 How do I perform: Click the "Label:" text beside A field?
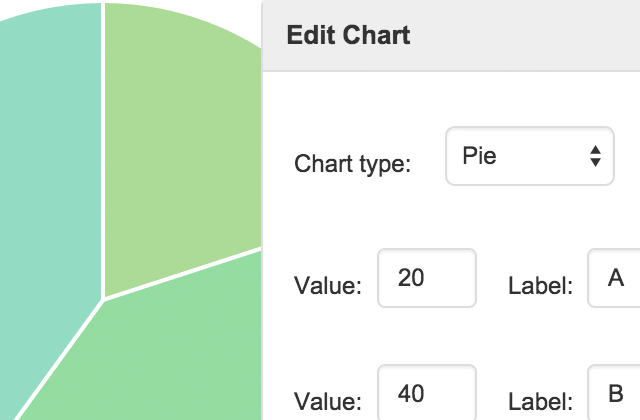pyautogui.click(x=540, y=286)
